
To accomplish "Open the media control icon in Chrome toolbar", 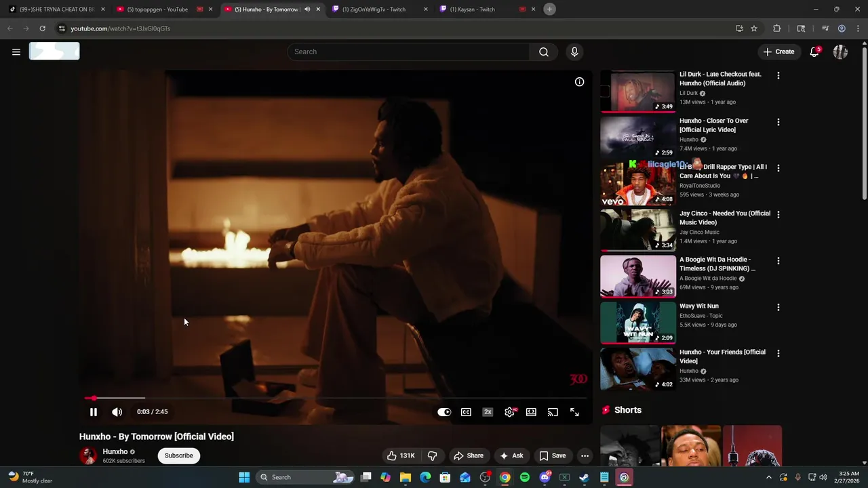I will coord(825,28).
